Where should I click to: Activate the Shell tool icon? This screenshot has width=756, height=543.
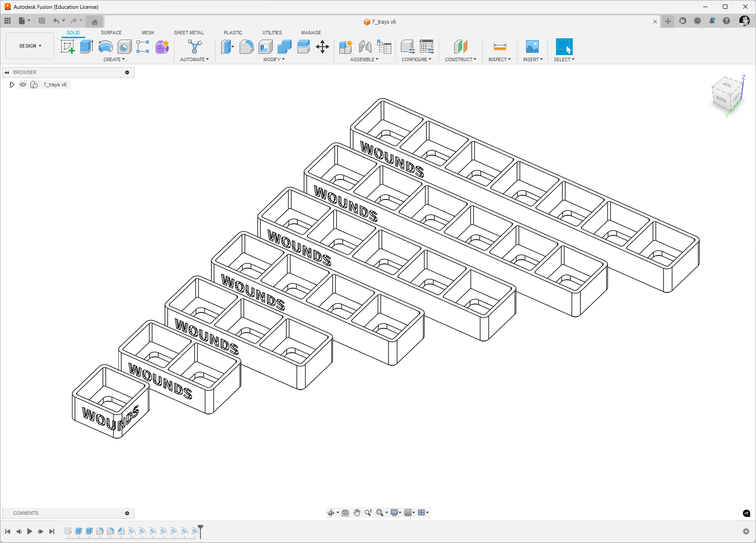point(265,47)
